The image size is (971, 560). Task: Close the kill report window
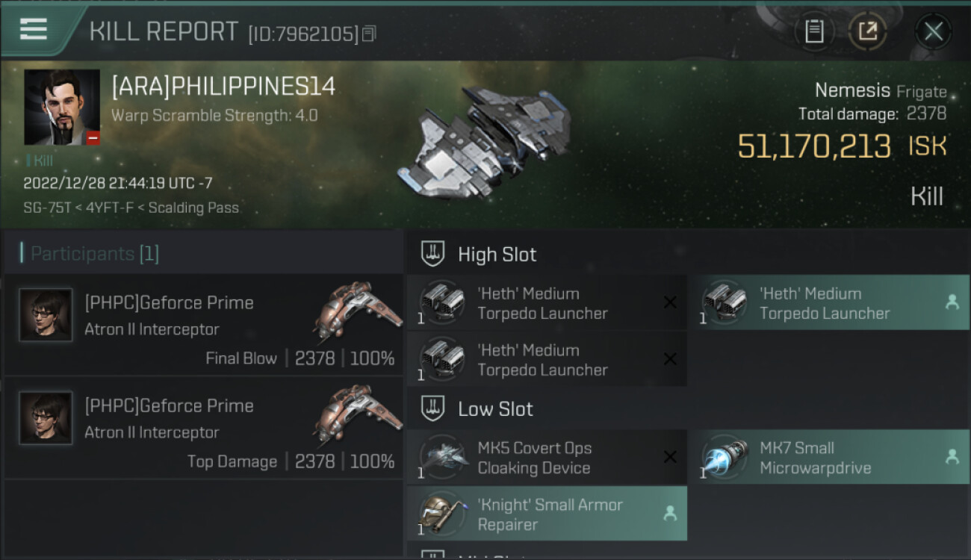pyautogui.click(x=933, y=31)
